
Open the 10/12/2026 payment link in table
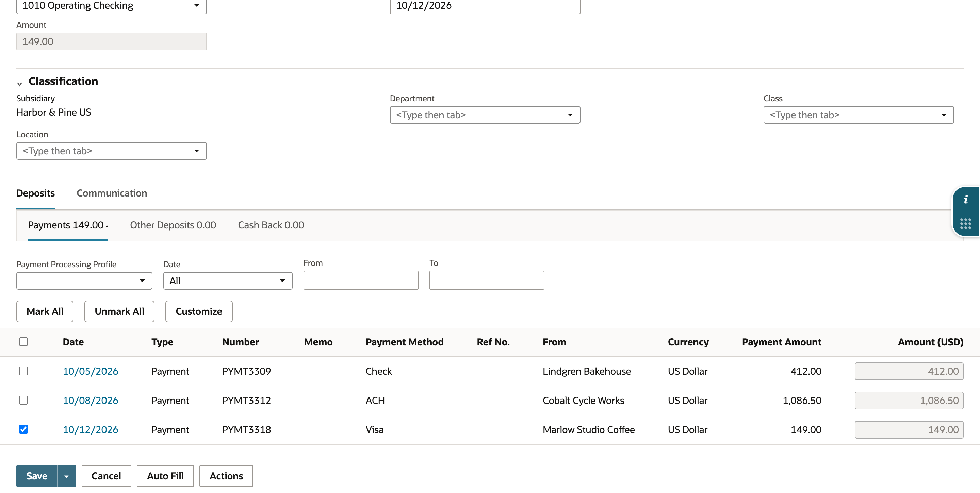click(91, 429)
